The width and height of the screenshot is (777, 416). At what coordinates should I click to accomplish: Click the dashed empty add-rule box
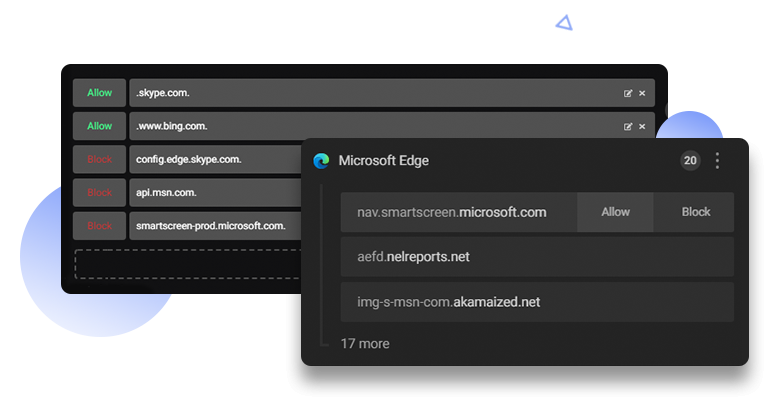point(188,264)
